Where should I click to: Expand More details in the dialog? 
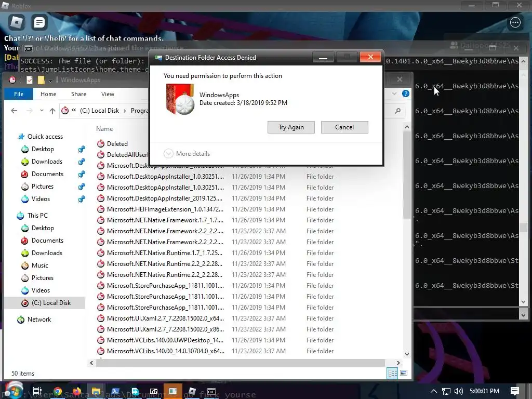[187, 154]
